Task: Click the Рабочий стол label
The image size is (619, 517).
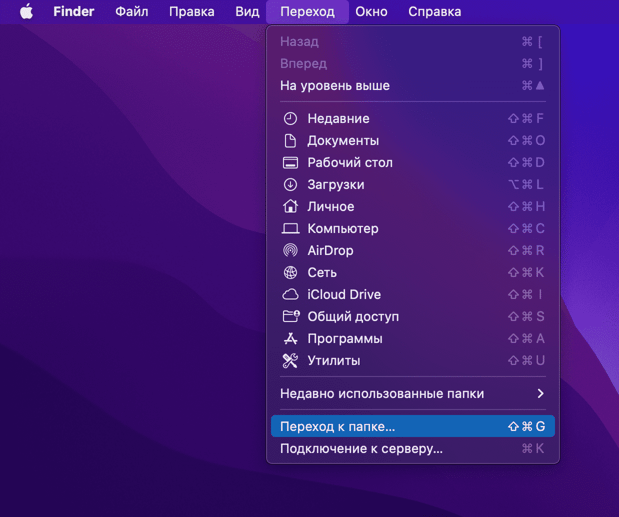Action: [x=350, y=163]
